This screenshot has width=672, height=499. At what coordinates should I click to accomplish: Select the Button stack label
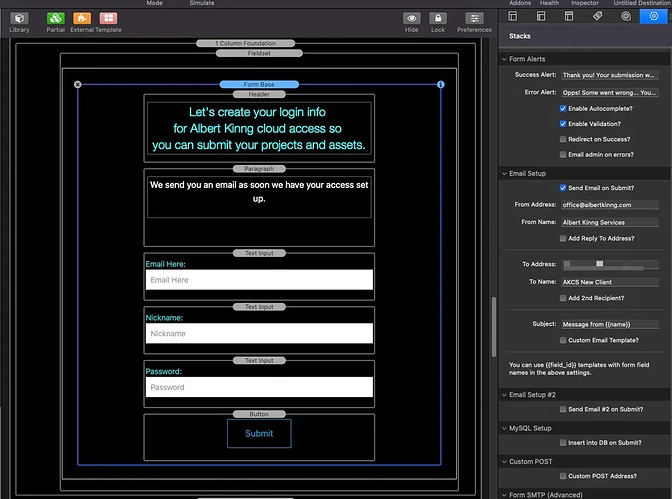click(x=259, y=414)
